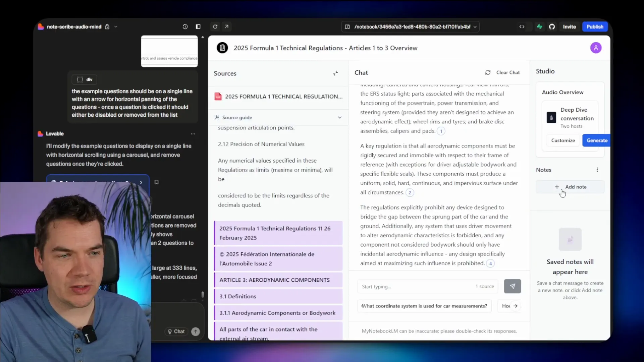Click the notebook logo icon
The width and height of the screenshot is (644, 362).
[222, 48]
